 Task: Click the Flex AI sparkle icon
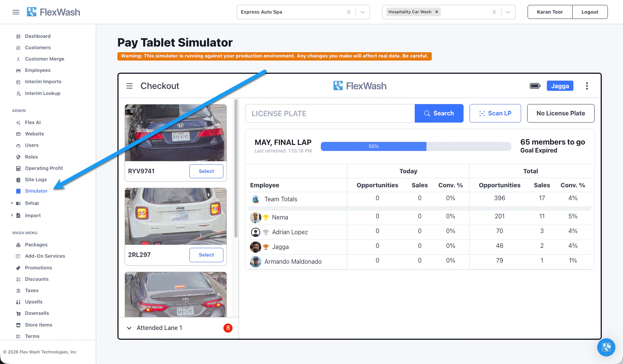coord(18,123)
